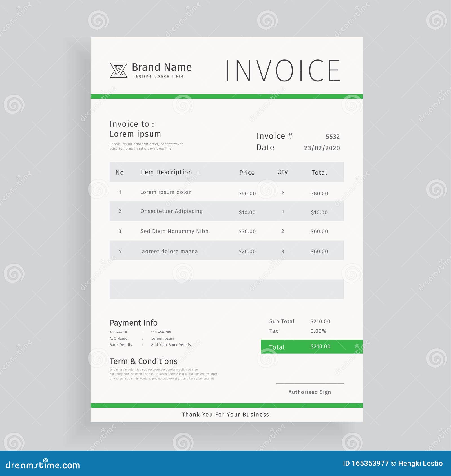Select row 2 Onsectetuer Adipiscing

point(171,211)
